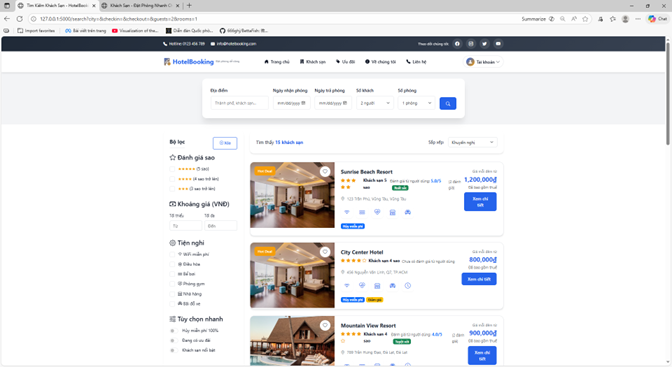Open the browser profile avatar

click(x=625, y=19)
